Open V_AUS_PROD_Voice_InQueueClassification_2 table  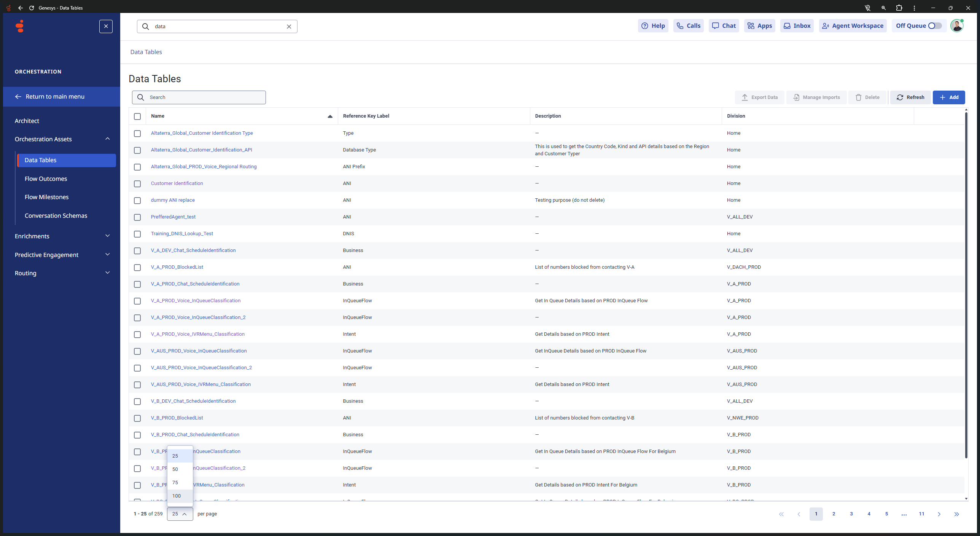click(201, 367)
